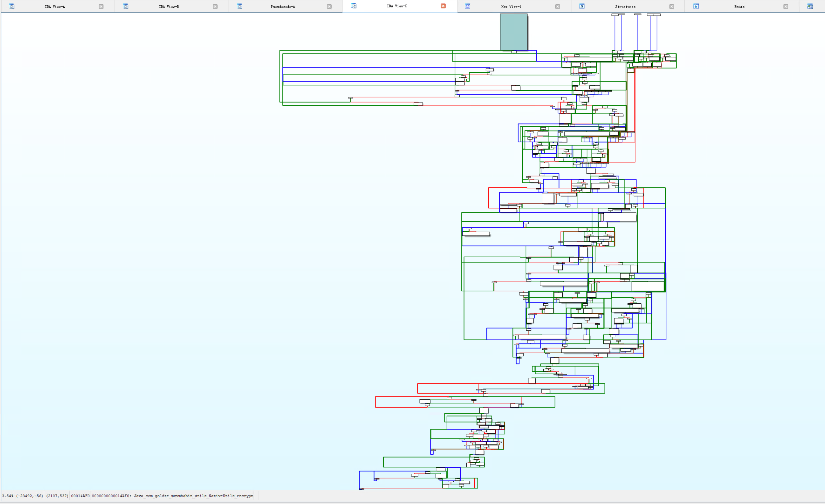The image size is (825, 504).
Task: Close the IDA View-B tab
Action: click(215, 7)
